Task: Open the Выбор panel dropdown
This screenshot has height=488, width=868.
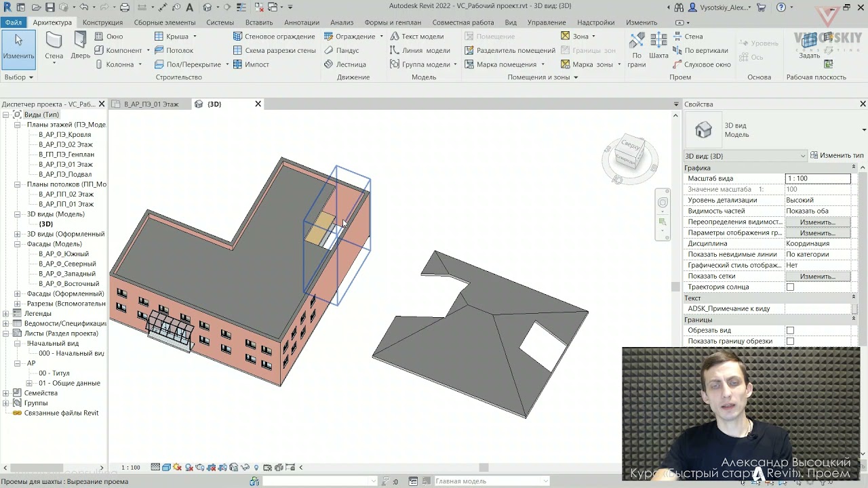Action: [x=18, y=77]
